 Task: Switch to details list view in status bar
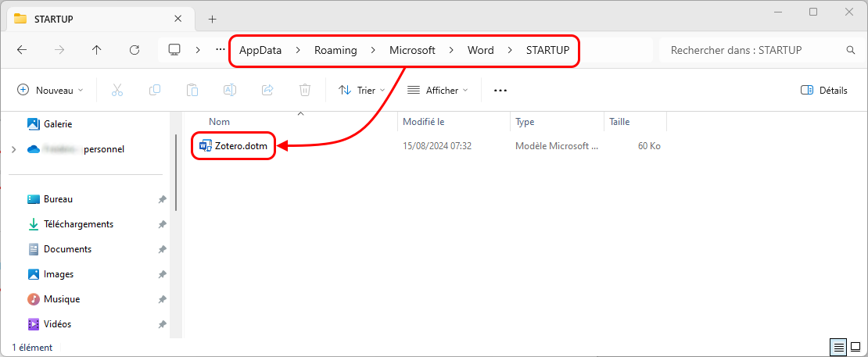coord(838,347)
